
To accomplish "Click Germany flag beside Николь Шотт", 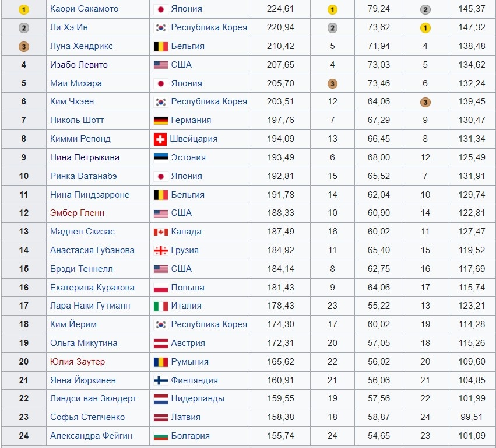I will (x=160, y=120).
